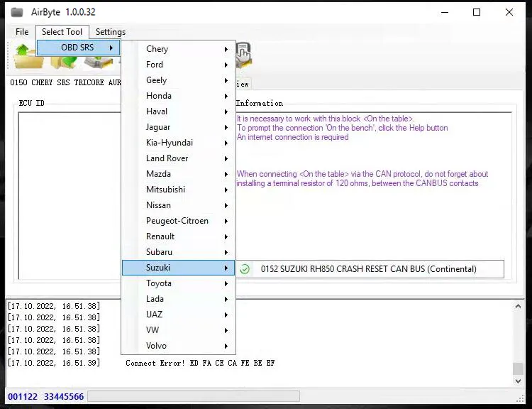Click the log panel scroll-up arrow

tap(518, 305)
